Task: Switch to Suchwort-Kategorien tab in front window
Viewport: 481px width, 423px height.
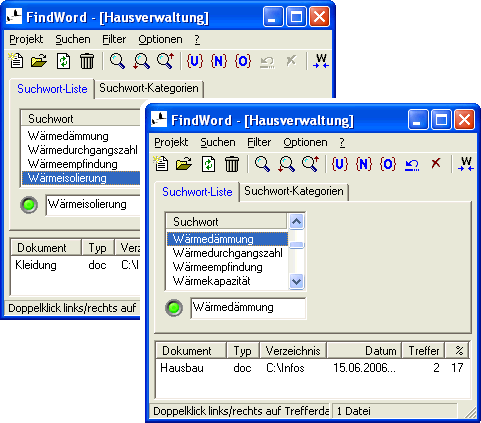Action: pos(294,191)
